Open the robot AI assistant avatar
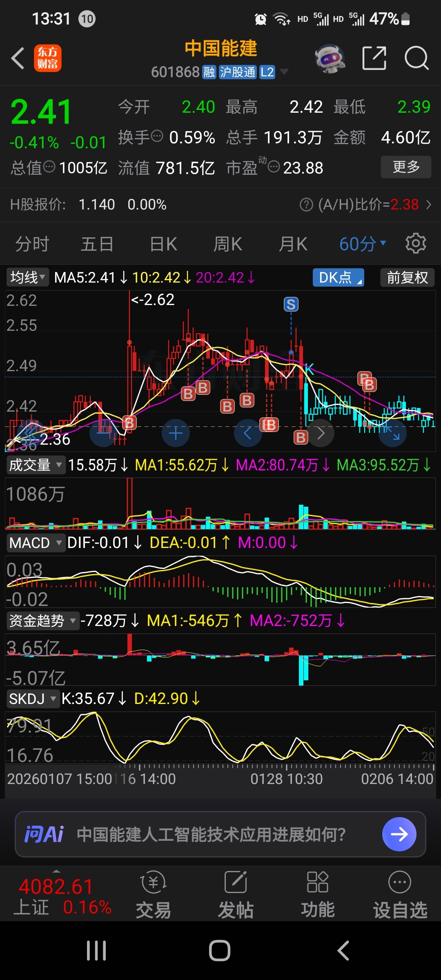Viewport: 441px width, 980px height. pos(330,58)
